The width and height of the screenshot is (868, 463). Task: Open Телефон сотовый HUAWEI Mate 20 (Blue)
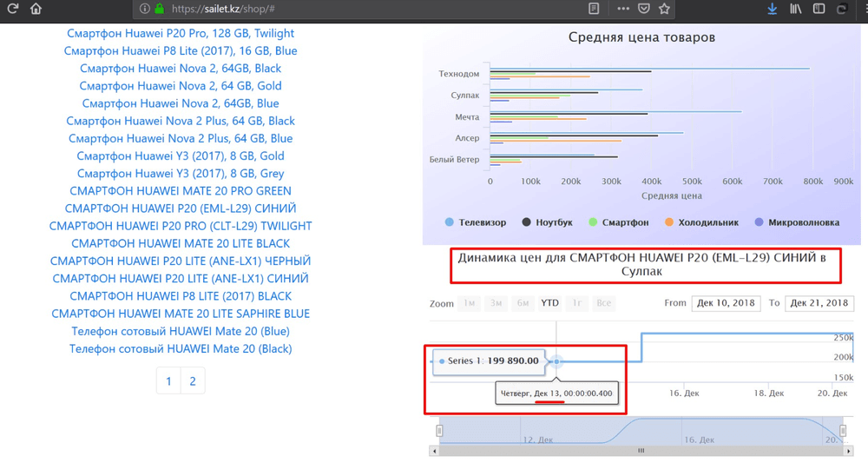pyautogui.click(x=181, y=331)
